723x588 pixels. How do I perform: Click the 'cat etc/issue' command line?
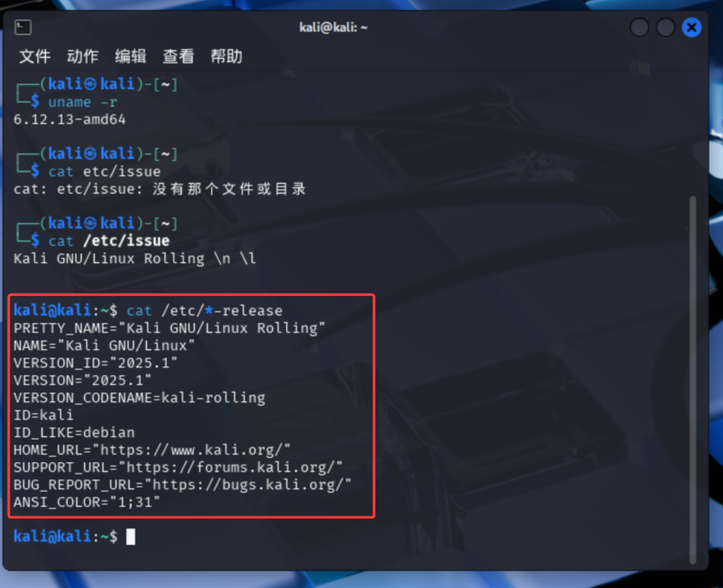(104, 172)
